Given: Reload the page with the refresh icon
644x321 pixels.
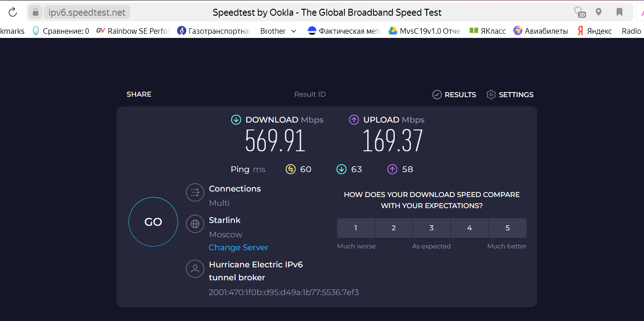Looking at the screenshot, I should [x=12, y=12].
